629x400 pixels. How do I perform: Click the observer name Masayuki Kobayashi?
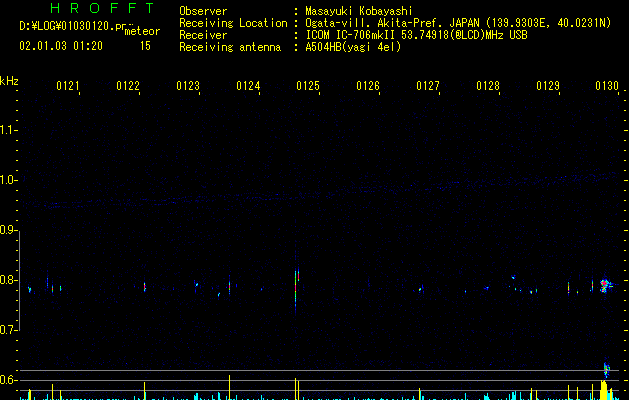(x=359, y=11)
